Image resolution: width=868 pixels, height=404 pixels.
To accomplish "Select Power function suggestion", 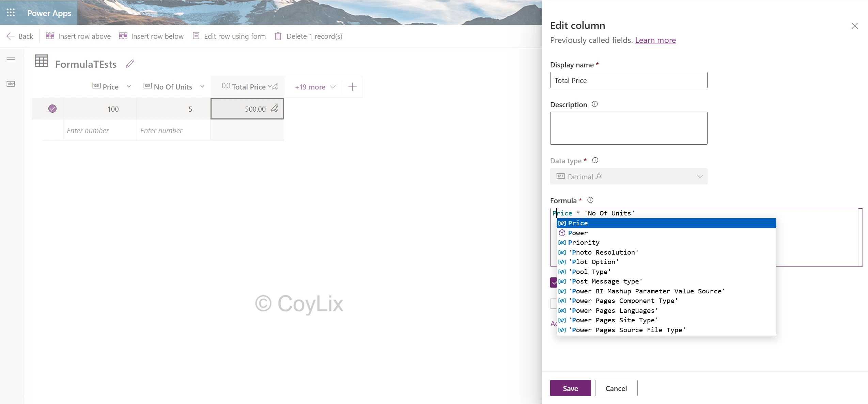I will [x=666, y=233].
